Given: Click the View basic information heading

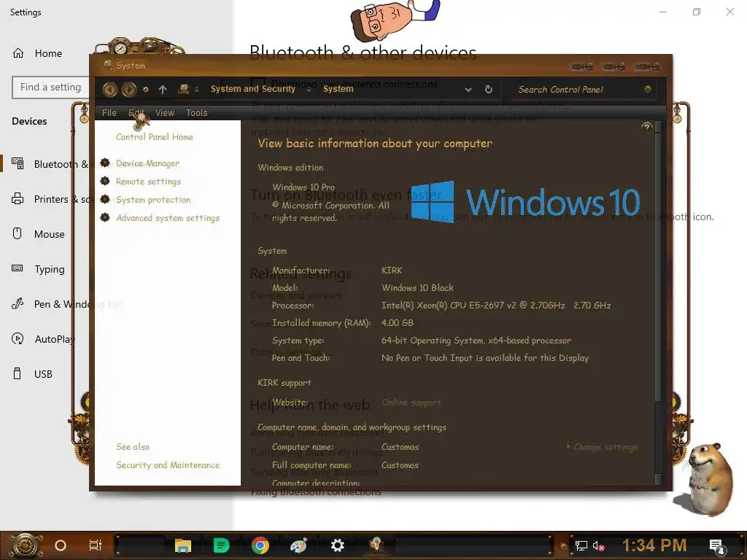Looking at the screenshot, I should 375,144.
